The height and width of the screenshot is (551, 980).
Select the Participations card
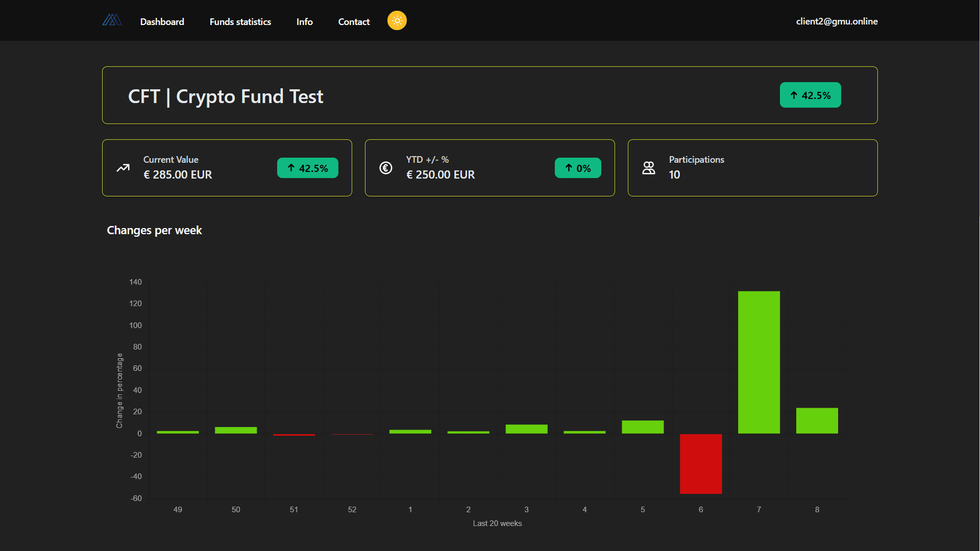(752, 168)
